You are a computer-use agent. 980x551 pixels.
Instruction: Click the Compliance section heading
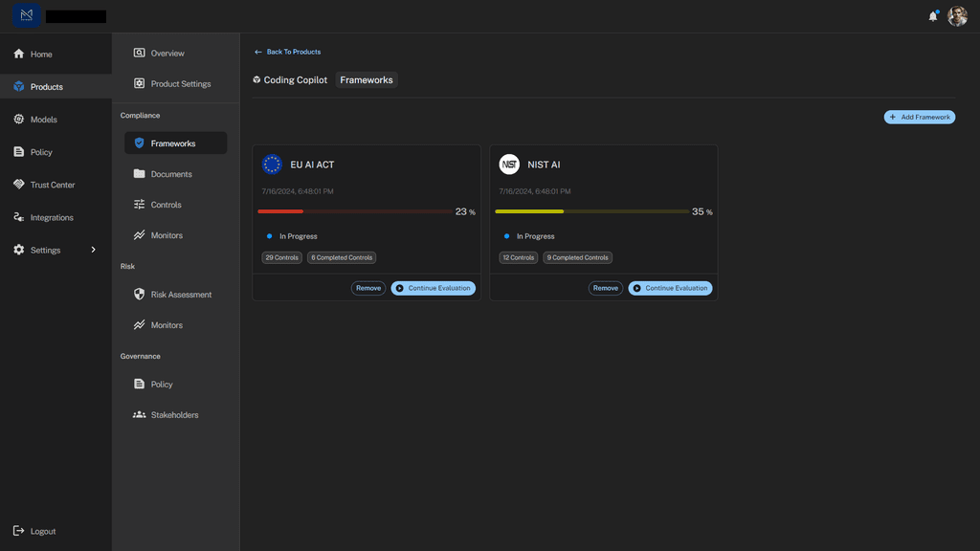140,115
